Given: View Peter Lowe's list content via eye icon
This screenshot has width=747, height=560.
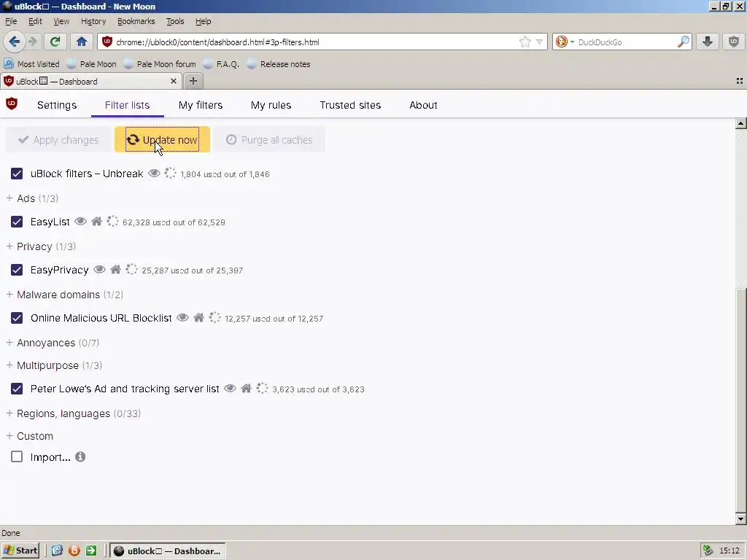Looking at the screenshot, I should coord(230,389).
